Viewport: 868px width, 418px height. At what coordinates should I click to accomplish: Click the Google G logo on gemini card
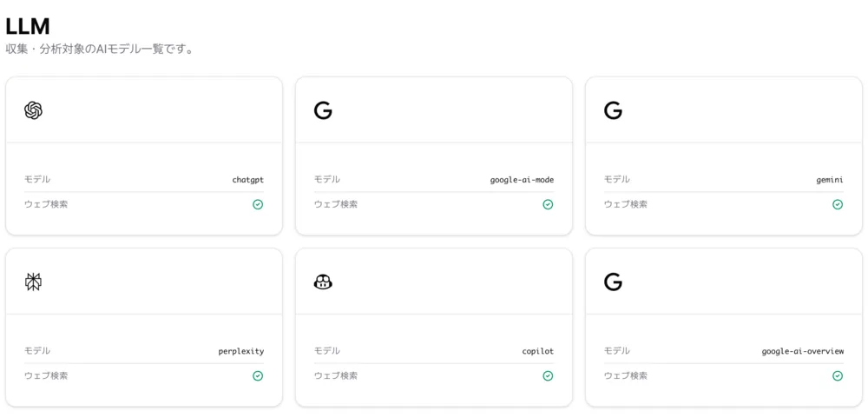pyautogui.click(x=614, y=111)
